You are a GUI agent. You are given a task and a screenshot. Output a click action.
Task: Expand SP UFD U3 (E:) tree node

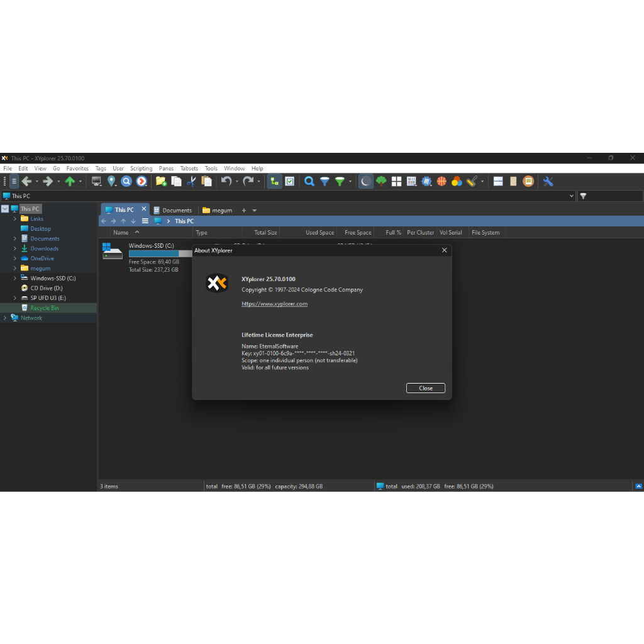15,298
